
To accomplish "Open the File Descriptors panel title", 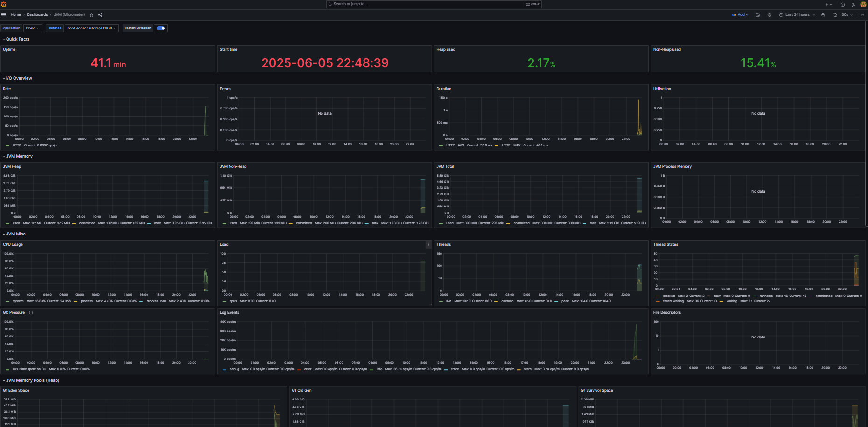I will (667, 313).
